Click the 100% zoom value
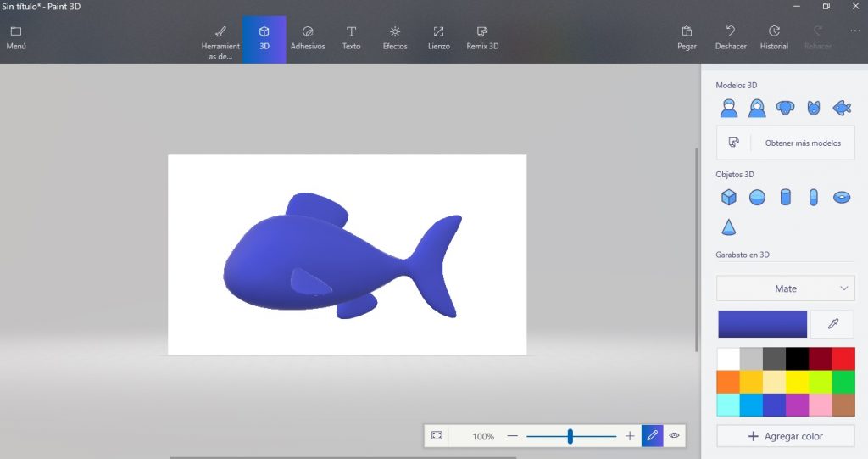The height and width of the screenshot is (459, 868). 482,436
